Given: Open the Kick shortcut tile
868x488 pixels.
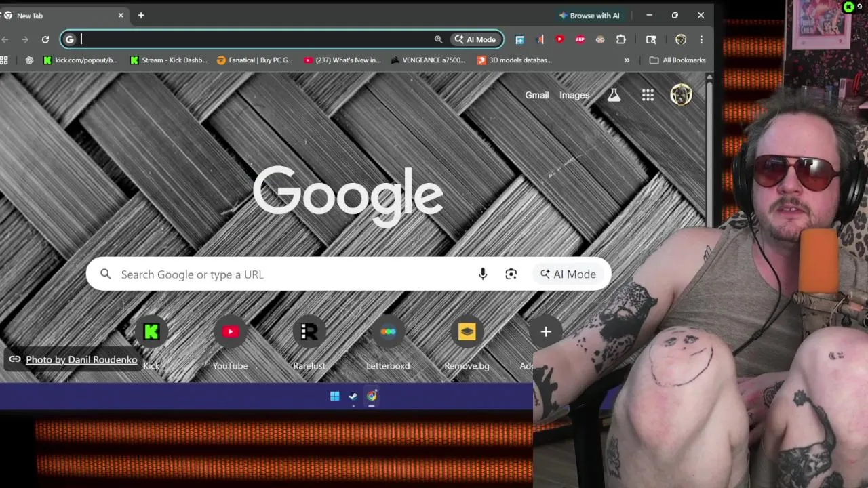Looking at the screenshot, I should pyautogui.click(x=151, y=344).
